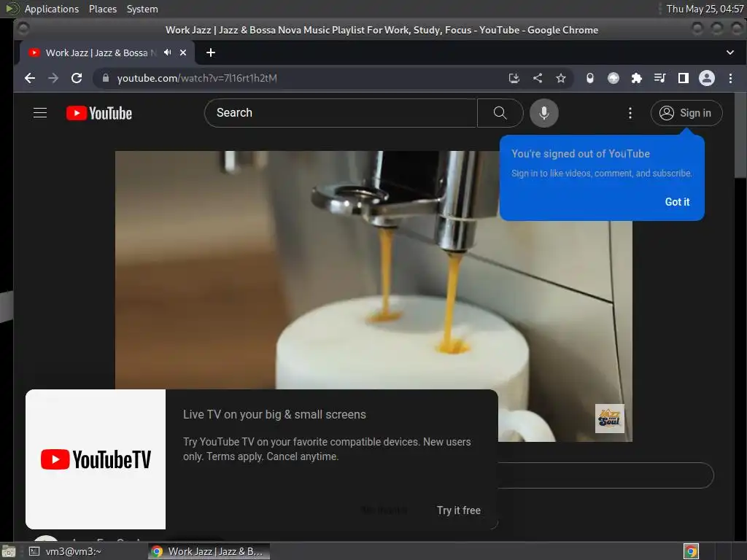Open YouTube settings three-dot menu
747x560 pixels.
(630, 113)
